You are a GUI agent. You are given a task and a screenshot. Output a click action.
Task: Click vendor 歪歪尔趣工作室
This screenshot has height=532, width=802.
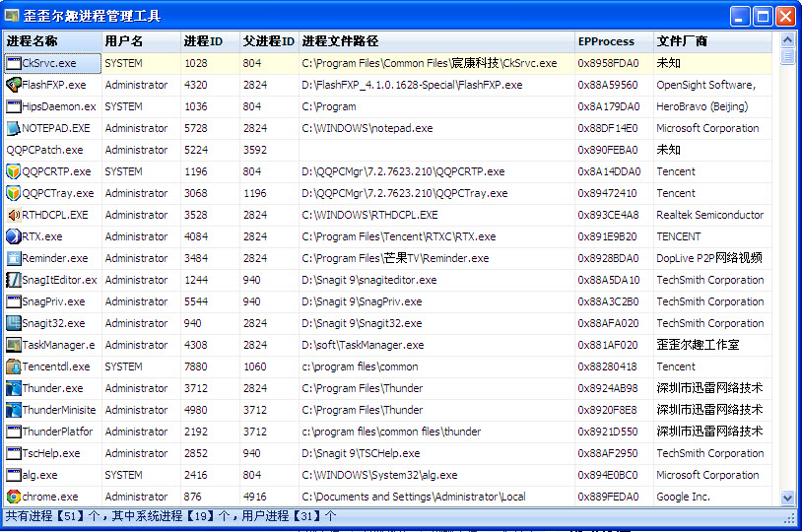pos(698,345)
